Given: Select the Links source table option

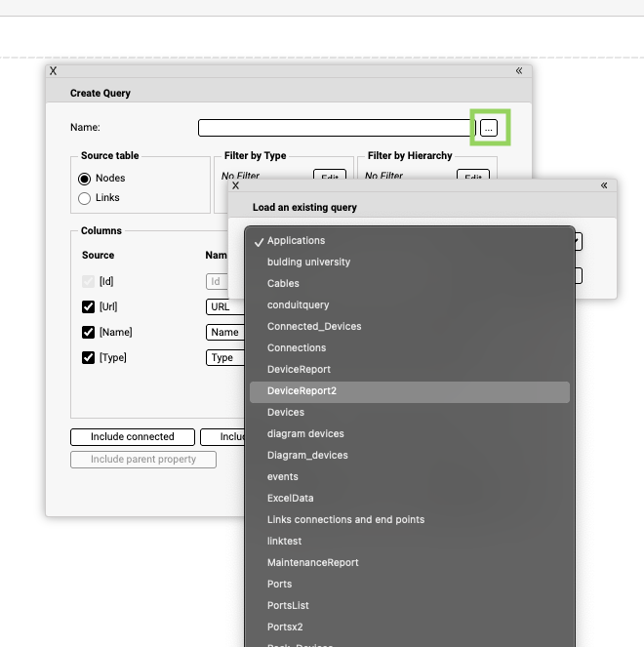Looking at the screenshot, I should pos(85,198).
